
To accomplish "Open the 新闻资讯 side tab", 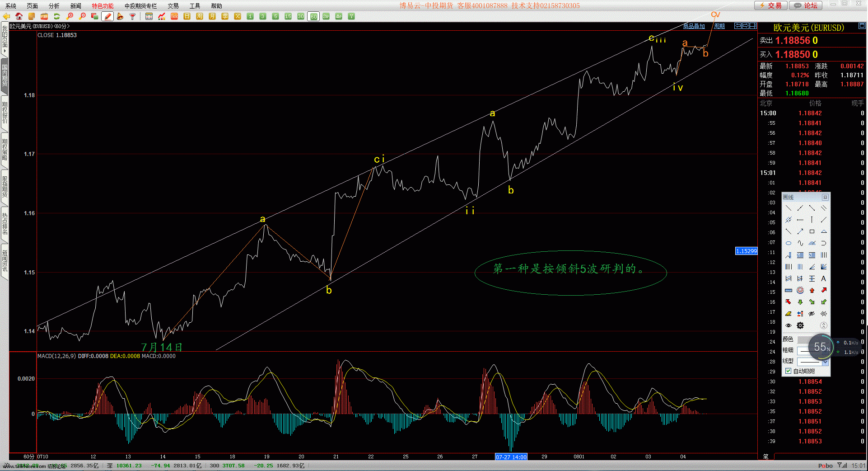I will click(x=5, y=261).
